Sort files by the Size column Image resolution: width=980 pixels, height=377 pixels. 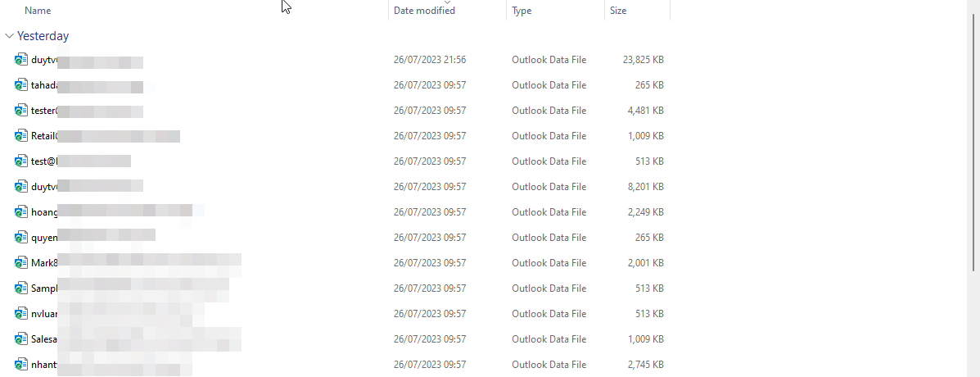click(x=618, y=11)
